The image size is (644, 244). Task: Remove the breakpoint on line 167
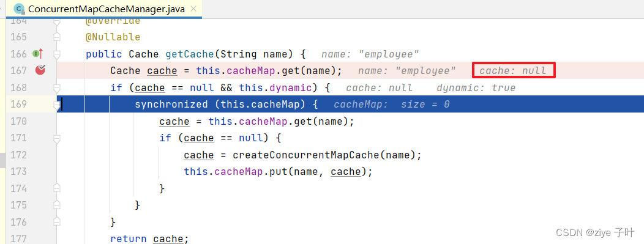[40, 70]
